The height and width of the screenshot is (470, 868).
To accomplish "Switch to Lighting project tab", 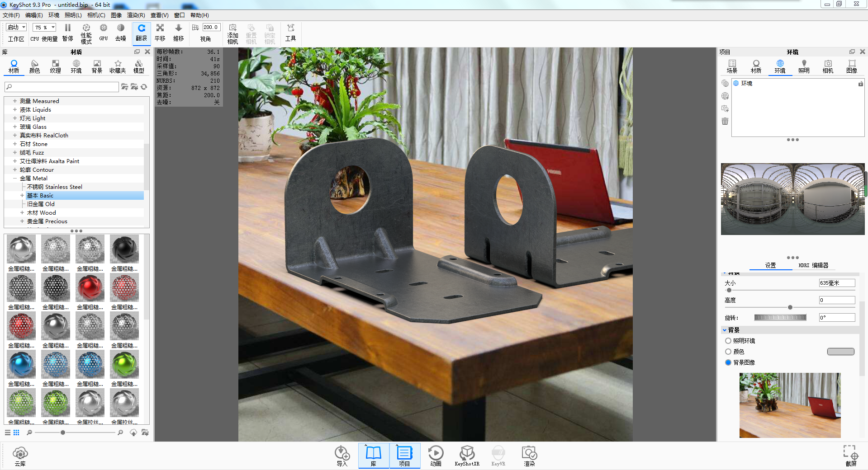I will click(804, 66).
